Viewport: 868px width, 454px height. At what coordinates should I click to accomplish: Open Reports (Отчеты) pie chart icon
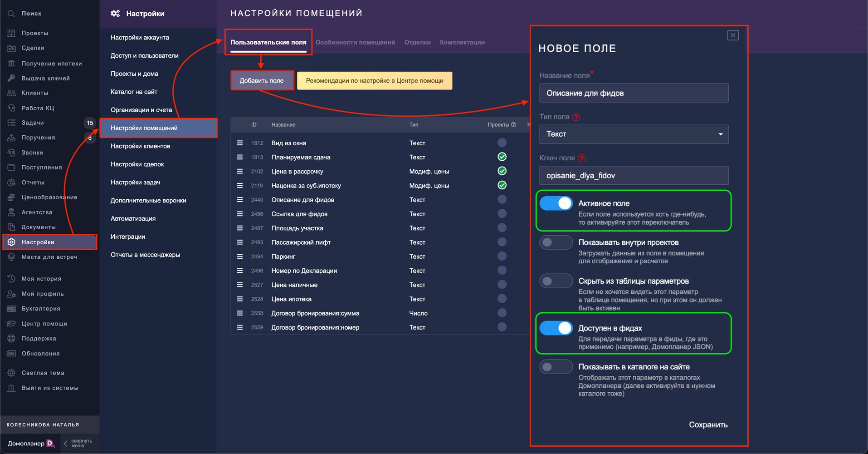[x=11, y=183]
